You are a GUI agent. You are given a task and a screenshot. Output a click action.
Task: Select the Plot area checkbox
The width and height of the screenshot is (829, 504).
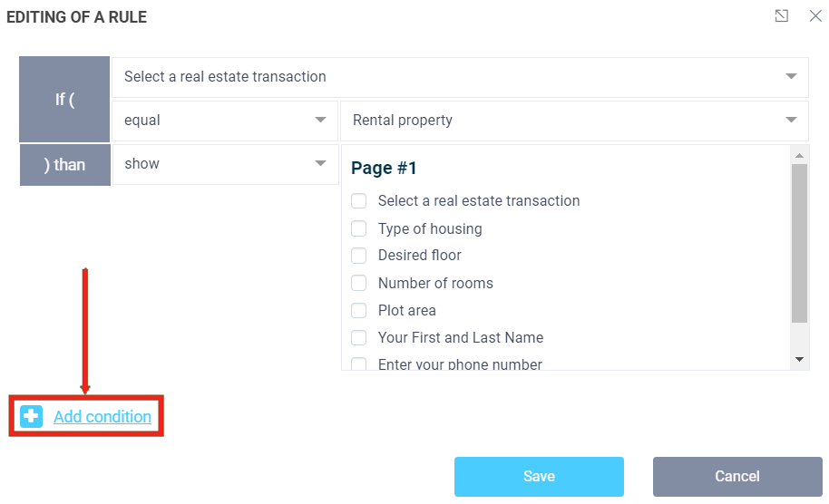(359, 310)
